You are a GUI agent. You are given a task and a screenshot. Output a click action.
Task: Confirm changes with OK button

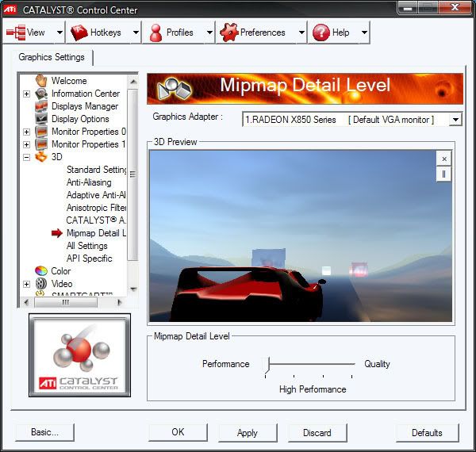coord(178,432)
